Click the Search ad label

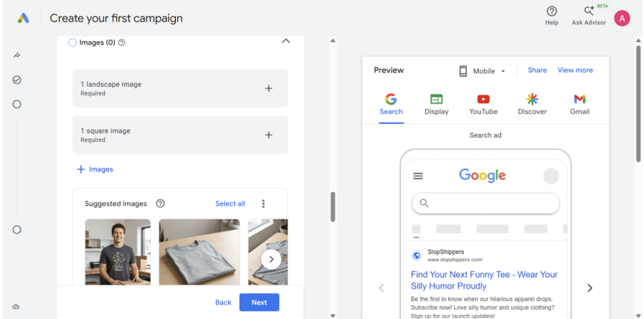click(x=486, y=135)
